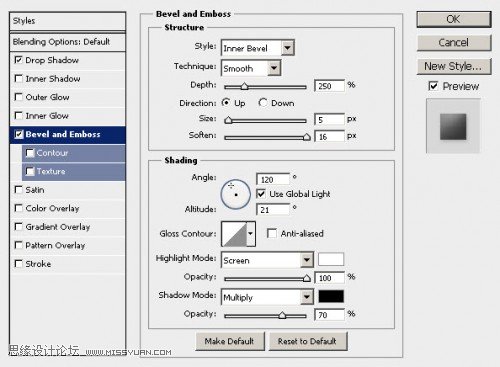Viewport: 500px width, 367px height.
Task: Click the style preview thumbnail
Action: (453, 126)
